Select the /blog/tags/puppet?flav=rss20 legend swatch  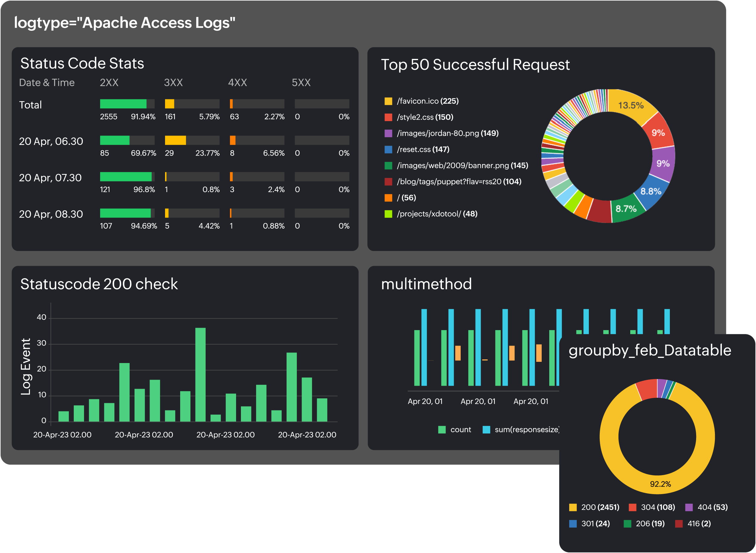(388, 181)
